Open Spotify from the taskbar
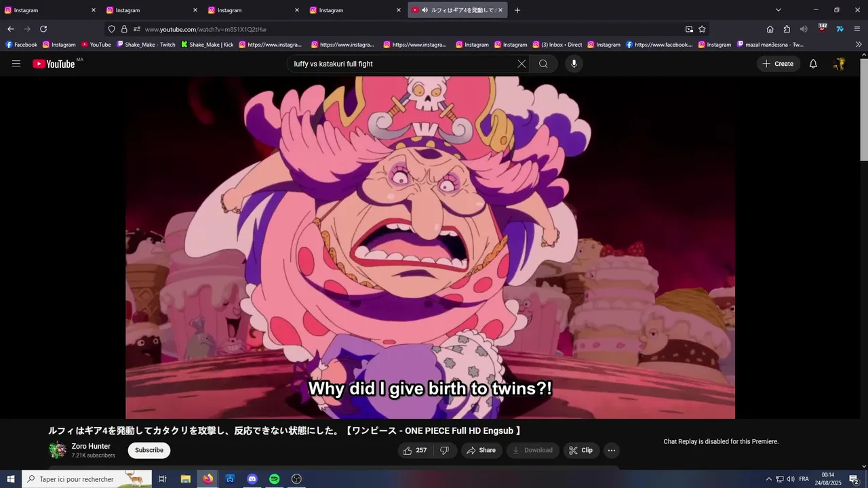 tap(274, 479)
